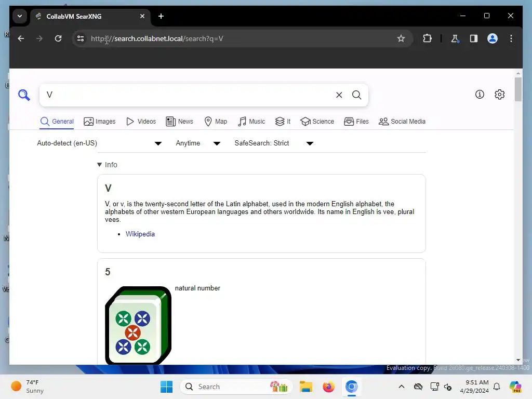Open the SafeSearch Strict dropdown
532x399 pixels.
tap(274, 143)
